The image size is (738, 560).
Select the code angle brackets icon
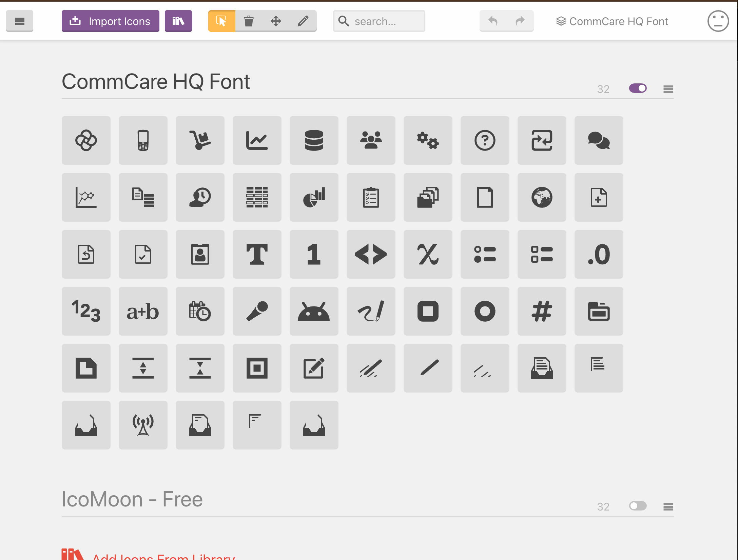[371, 254]
